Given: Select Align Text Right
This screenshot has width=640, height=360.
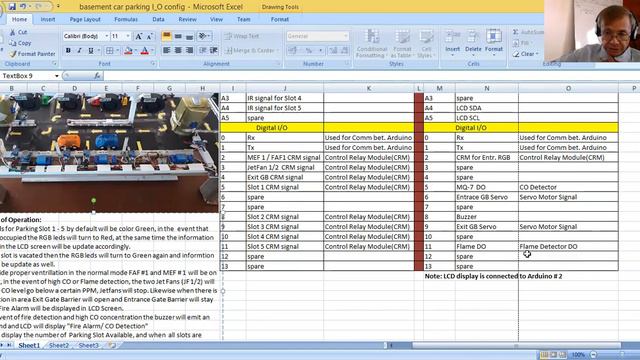Looking at the screenshot, I should click(x=189, y=51).
